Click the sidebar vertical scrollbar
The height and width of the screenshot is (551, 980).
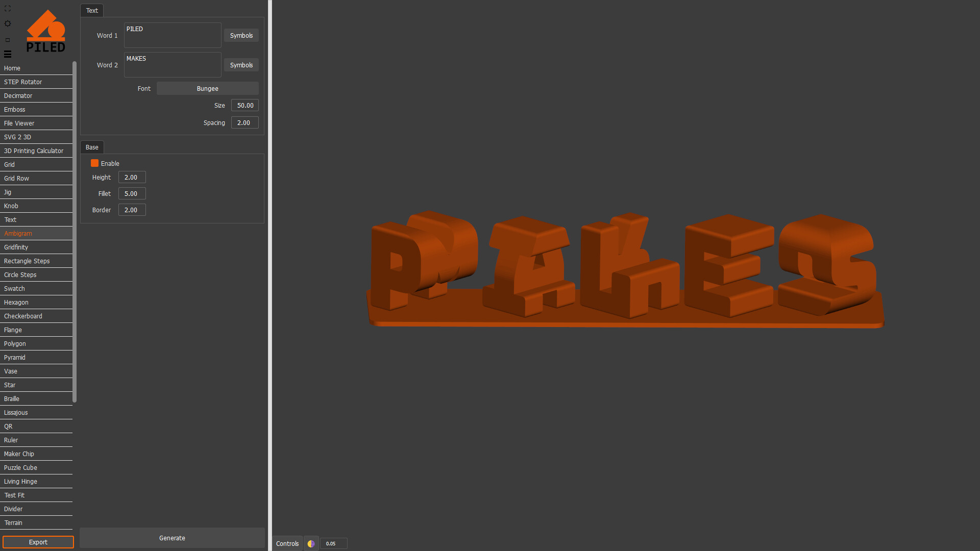click(75, 230)
